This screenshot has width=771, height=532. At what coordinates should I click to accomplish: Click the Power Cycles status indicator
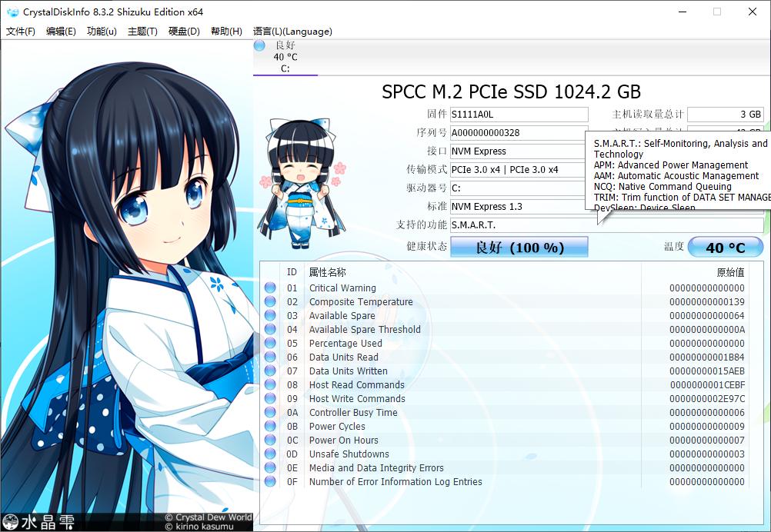(270, 426)
